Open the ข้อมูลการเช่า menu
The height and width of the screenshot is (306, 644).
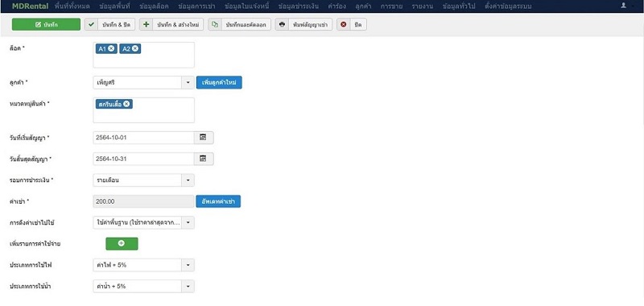[x=196, y=6]
